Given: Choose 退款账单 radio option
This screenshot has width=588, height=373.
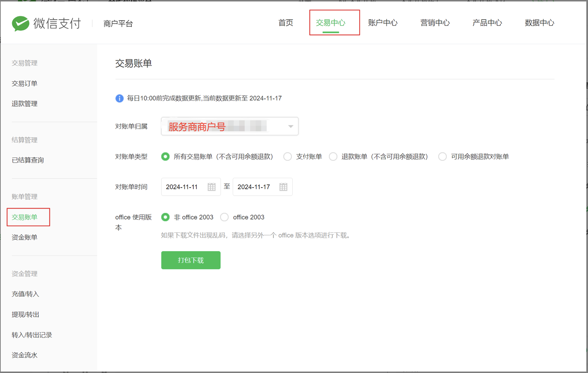Looking at the screenshot, I should click(333, 157).
